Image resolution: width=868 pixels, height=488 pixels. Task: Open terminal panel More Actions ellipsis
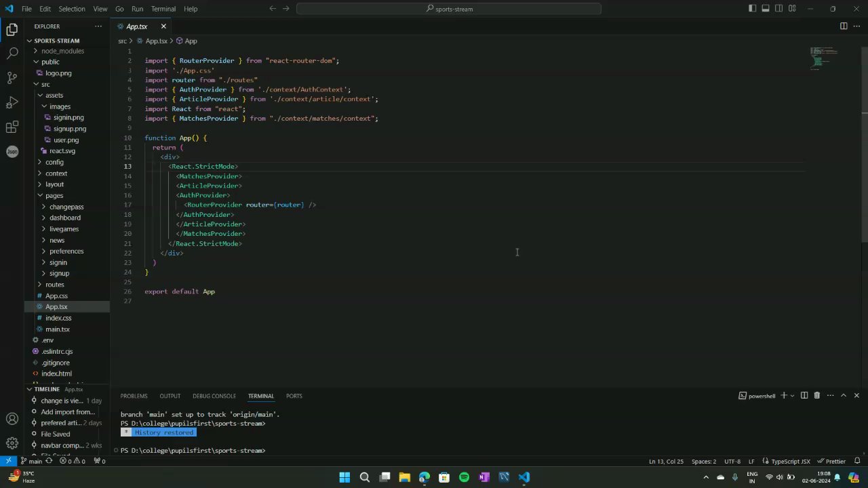click(x=830, y=396)
